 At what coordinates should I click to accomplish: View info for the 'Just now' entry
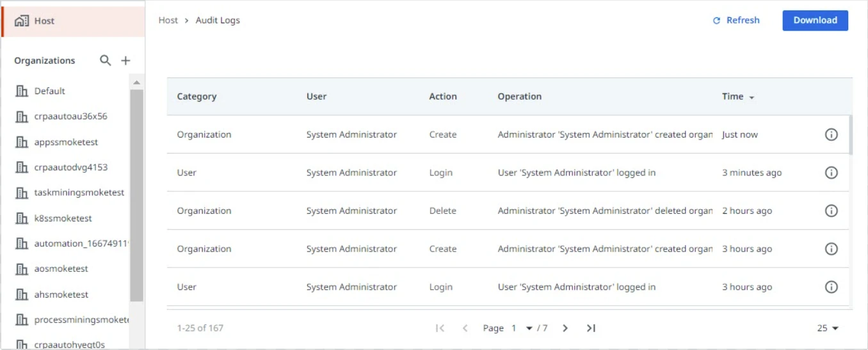[831, 134]
